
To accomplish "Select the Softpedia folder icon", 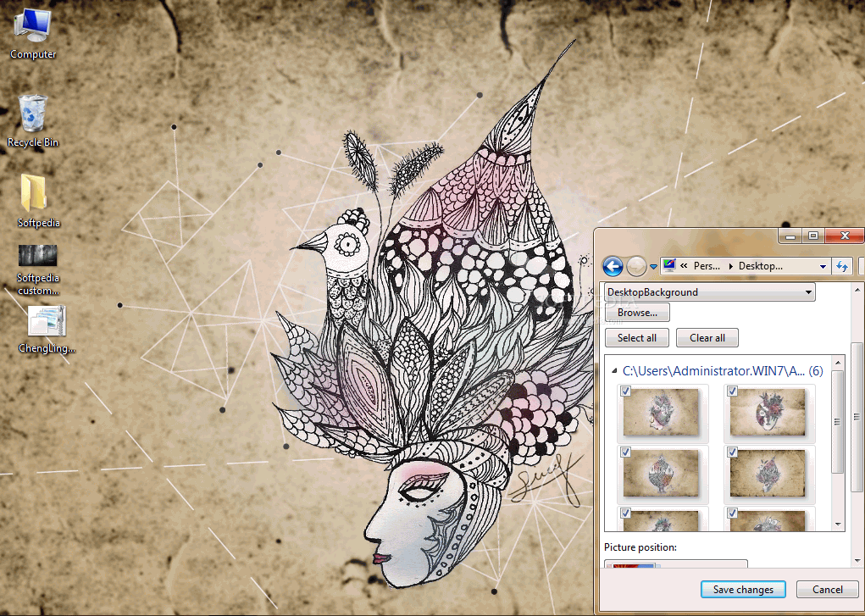I will (38, 201).
